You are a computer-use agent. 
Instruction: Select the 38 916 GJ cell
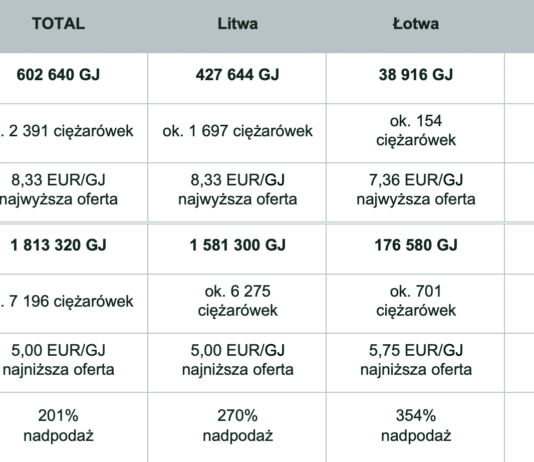click(415, 75)
